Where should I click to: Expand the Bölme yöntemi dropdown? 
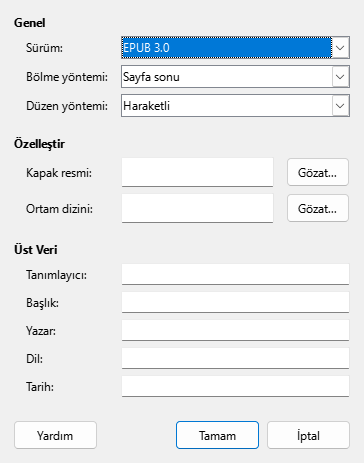pos(235,77)
